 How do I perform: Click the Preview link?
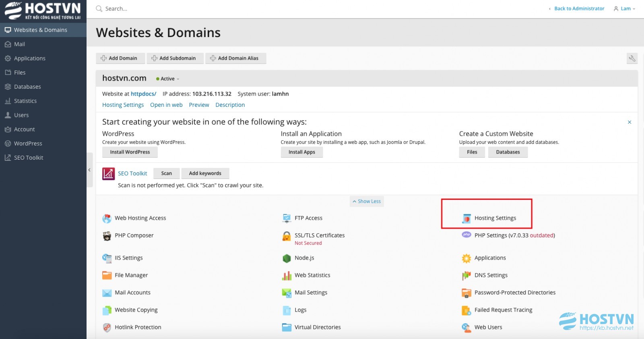click(199, 105)
